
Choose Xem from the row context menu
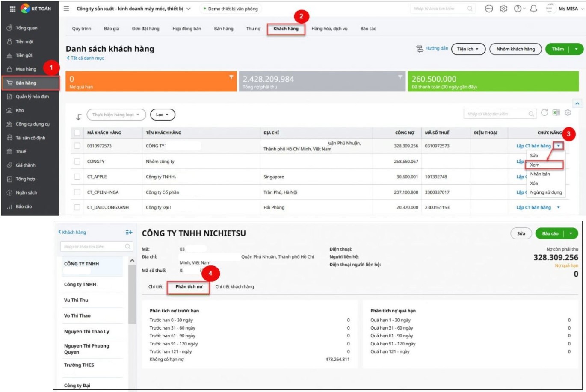coord(545,165)
